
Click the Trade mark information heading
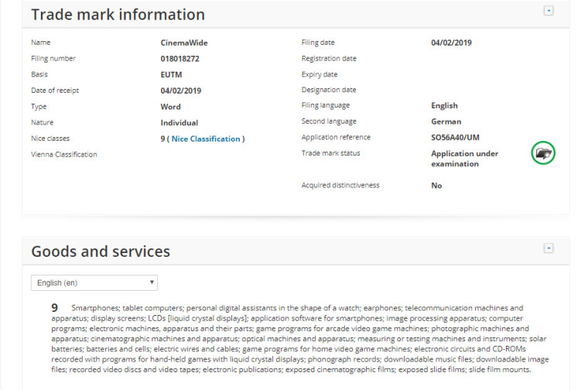(x=118, y=15)
